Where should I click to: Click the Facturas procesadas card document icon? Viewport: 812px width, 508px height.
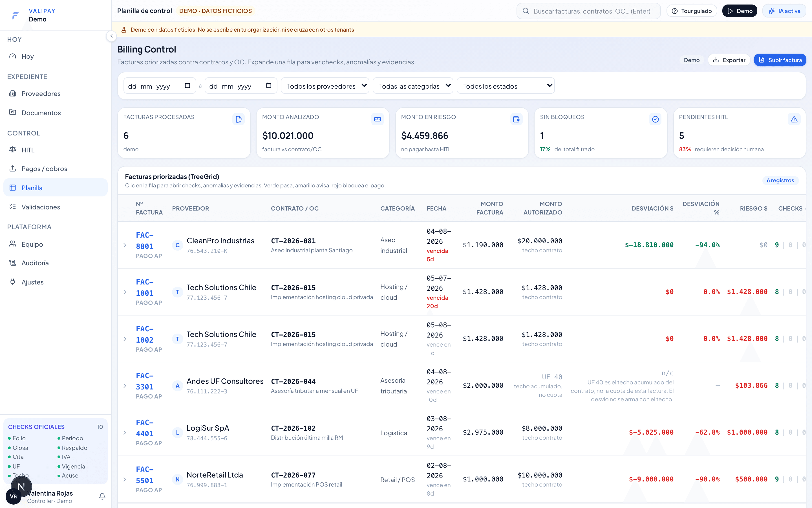pyautogui.click(x=239, y=119)
